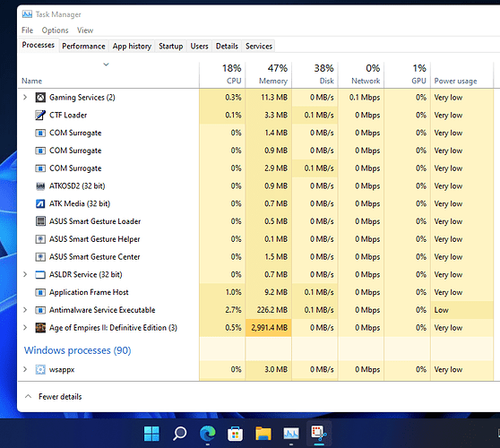Open Microsoft Edge from the taskbar
Viewport: 500px width, 448px height.
click(x=207, y=434)
